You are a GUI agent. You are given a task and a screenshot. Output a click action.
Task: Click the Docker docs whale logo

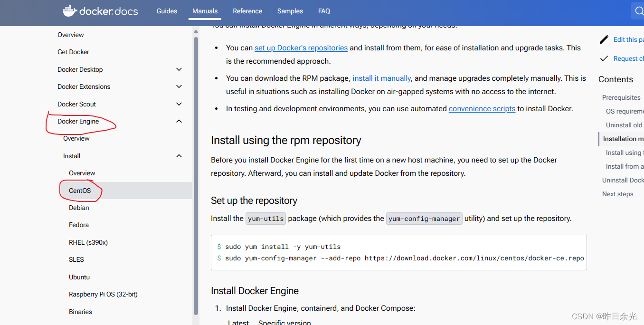pyautogui.click(x=101, y=11)
